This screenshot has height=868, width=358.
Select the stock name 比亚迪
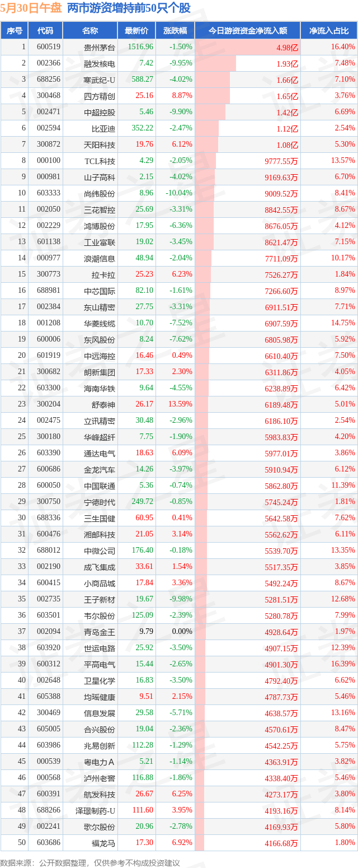click(x=103, y=129)
